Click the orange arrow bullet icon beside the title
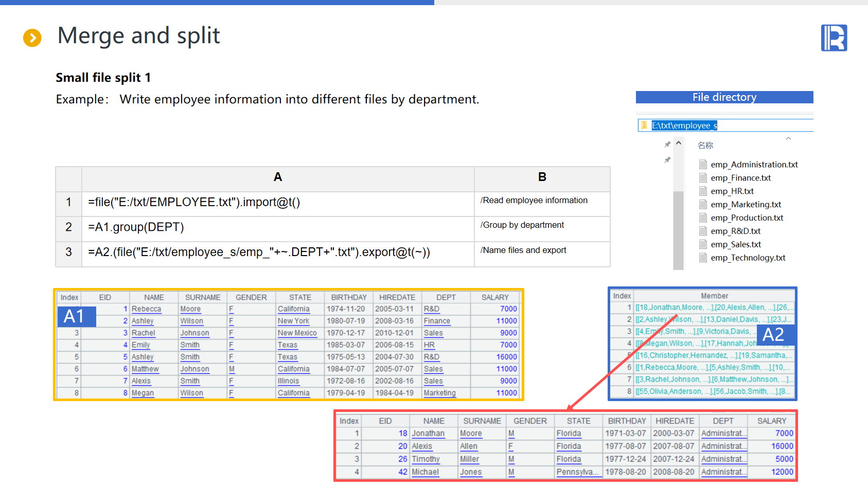The width and height of the screenshot is (868, 488). coord(32,38)
